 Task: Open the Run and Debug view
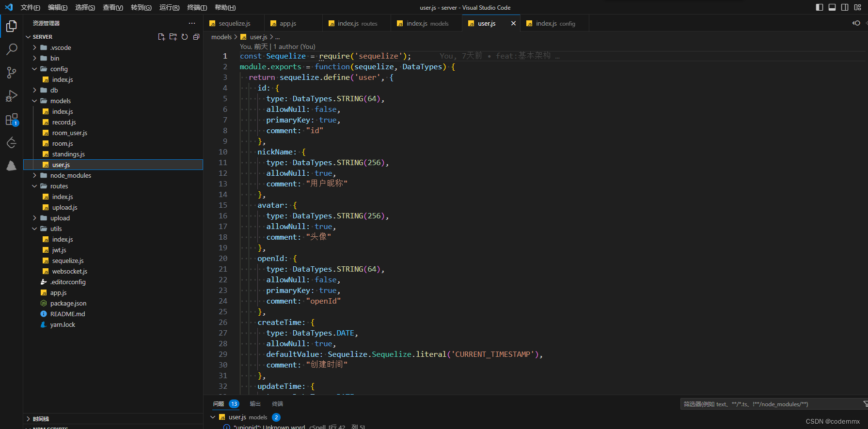click(x=12, y=96)
